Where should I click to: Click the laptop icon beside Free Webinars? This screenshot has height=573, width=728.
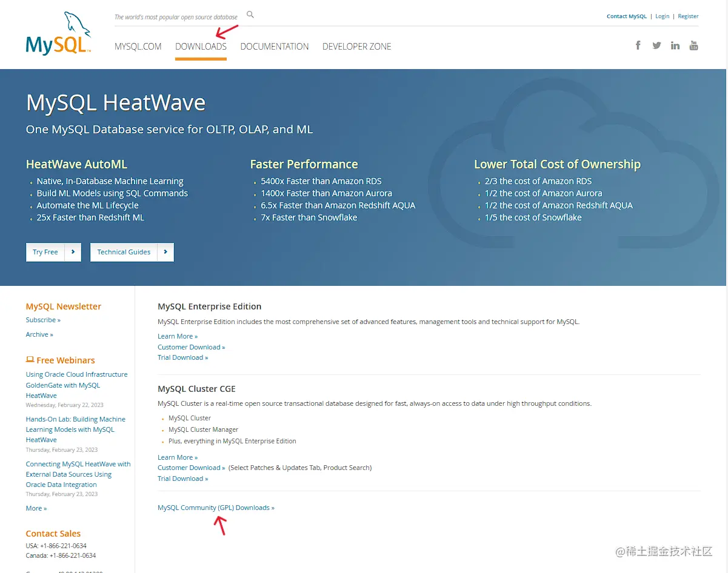click(x=30, y=360)
